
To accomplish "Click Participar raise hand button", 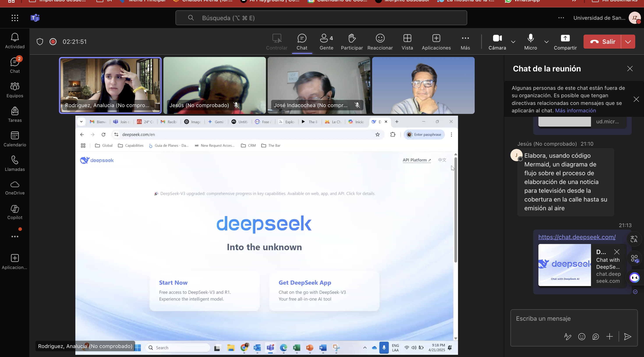I will coord(352,42).
